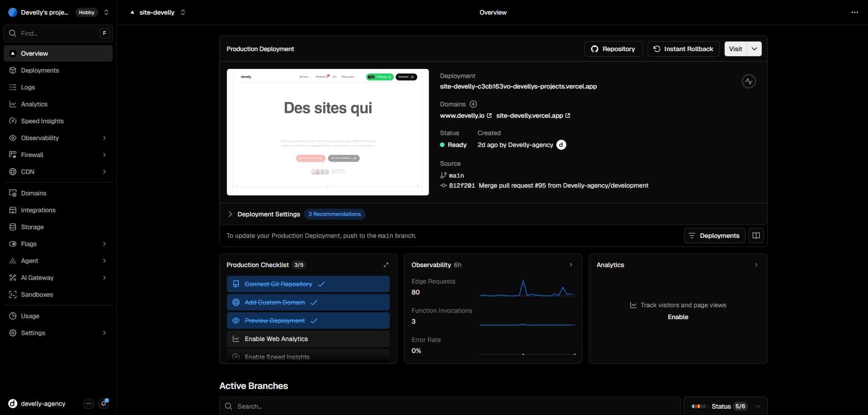Select the Connect Git Repository checklist item
The height and width of the screenshot is (415, 868).
(x=308, y=284)
